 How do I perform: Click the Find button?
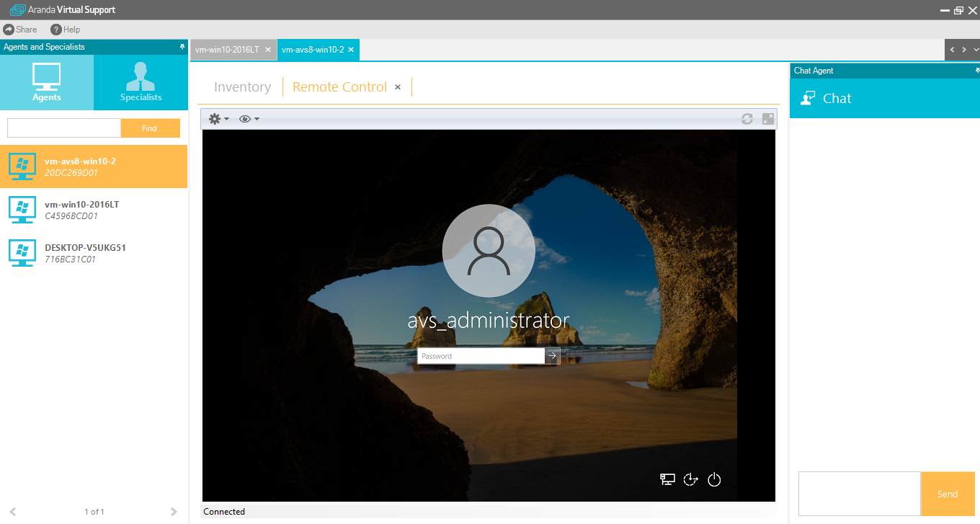tap(150, 128)
